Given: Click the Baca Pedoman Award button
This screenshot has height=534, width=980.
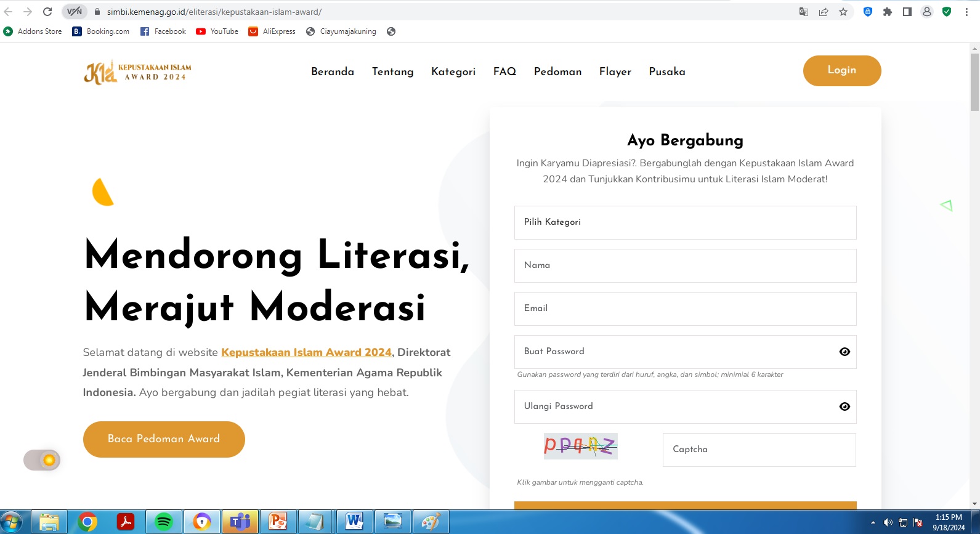Looking at the screenshot, I should pyautogui.click(x=164, y=439).
